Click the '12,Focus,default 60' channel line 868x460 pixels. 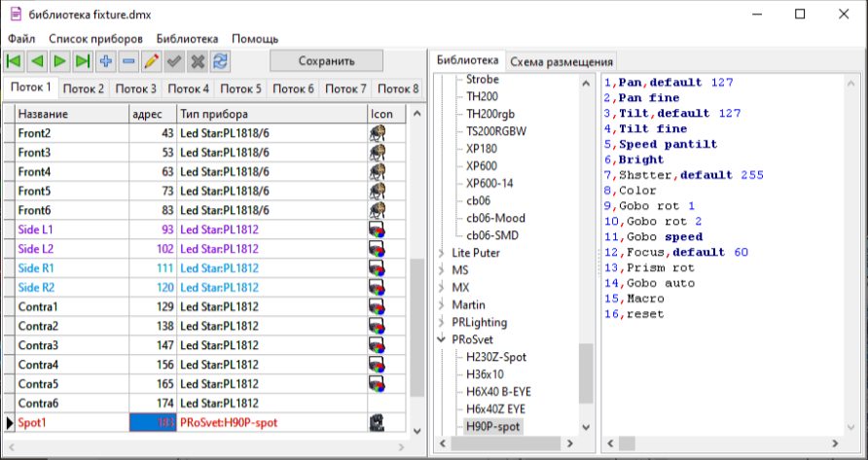(x=676, y=253)
